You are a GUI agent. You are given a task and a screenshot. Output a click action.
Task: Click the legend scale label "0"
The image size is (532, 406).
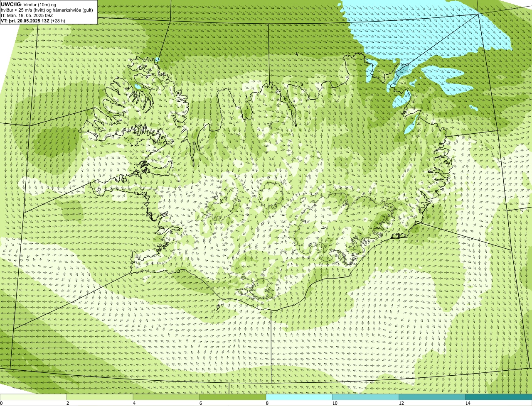[x=1, y=403]
